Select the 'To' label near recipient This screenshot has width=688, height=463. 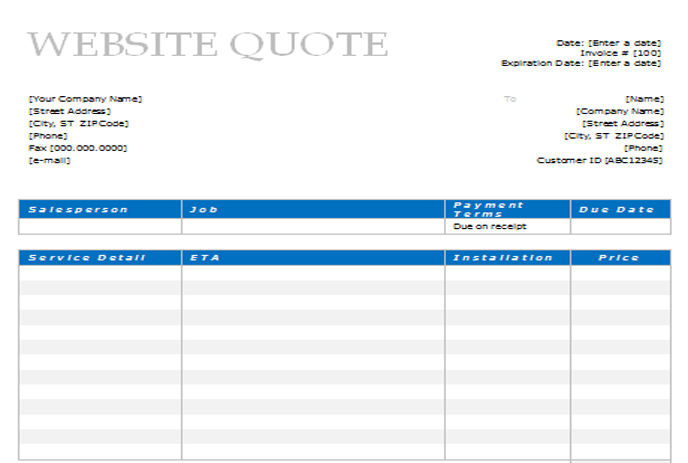[x=510, y=99]
